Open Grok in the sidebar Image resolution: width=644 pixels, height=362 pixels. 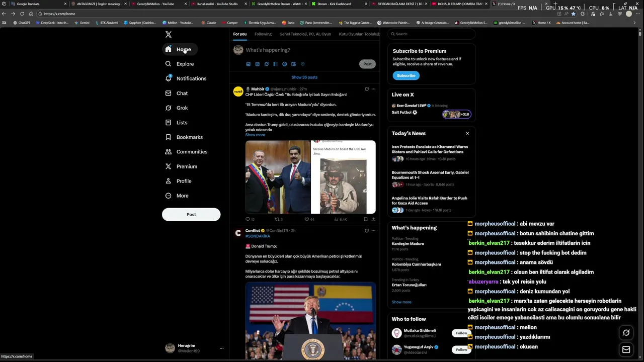tap(177, 108)
